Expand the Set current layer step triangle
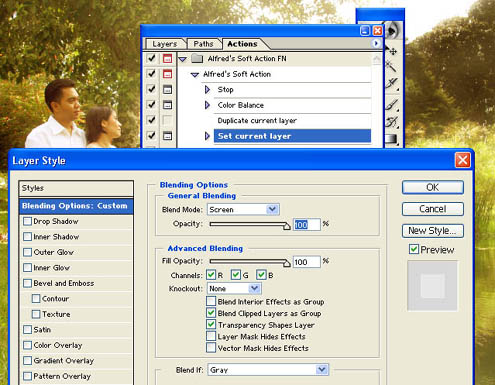Screen dimensions: 495x385 (x=207, y=136)
